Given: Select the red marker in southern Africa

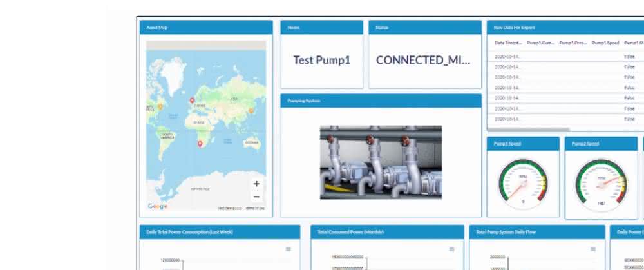Looking at the screenshot, I should (x=200, y=144).
